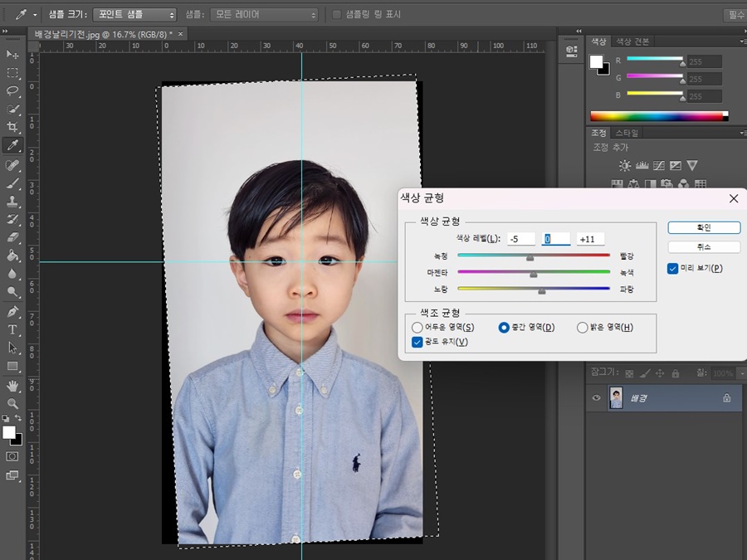The height and width of the screenshot is (560, 747).
Task: Add an Exposure adjustment
Action: [676, 165]
